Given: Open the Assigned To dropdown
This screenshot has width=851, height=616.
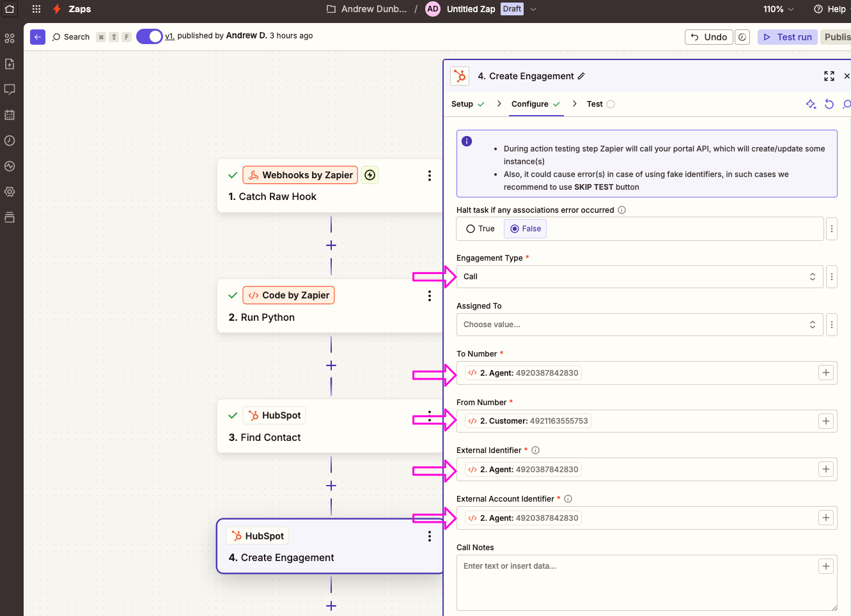Looking at the screenshot, I should click(x=640, y=325).
